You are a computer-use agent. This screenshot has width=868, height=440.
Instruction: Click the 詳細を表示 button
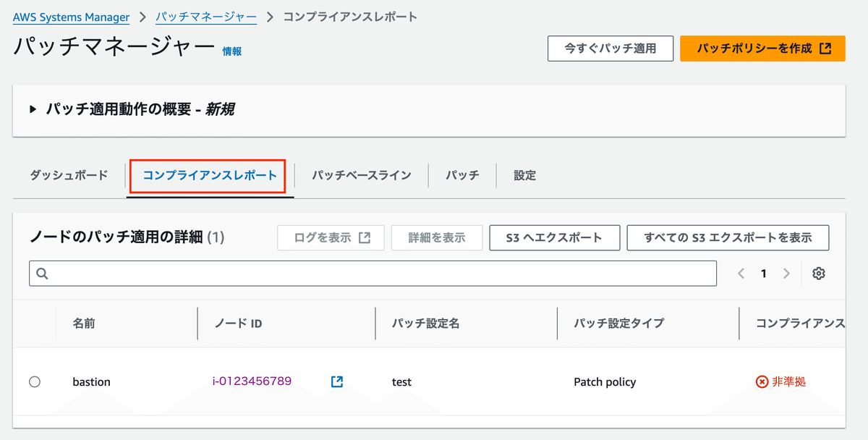point(437,237)
